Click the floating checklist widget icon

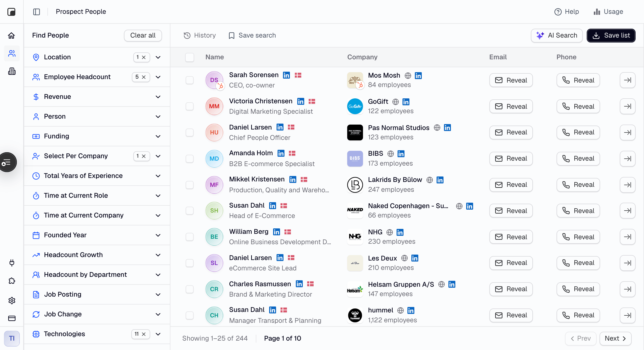click(x=7, y=162)
